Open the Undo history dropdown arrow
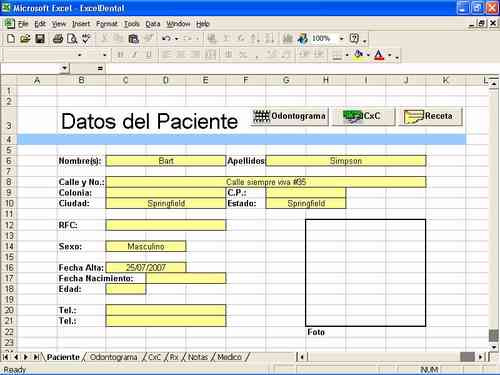Viewport: 500px width, 375px height. [176, 39]
